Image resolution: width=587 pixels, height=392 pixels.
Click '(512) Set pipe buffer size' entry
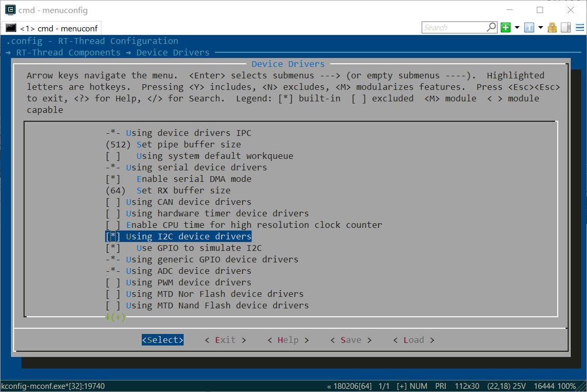(x=173, y=144)
